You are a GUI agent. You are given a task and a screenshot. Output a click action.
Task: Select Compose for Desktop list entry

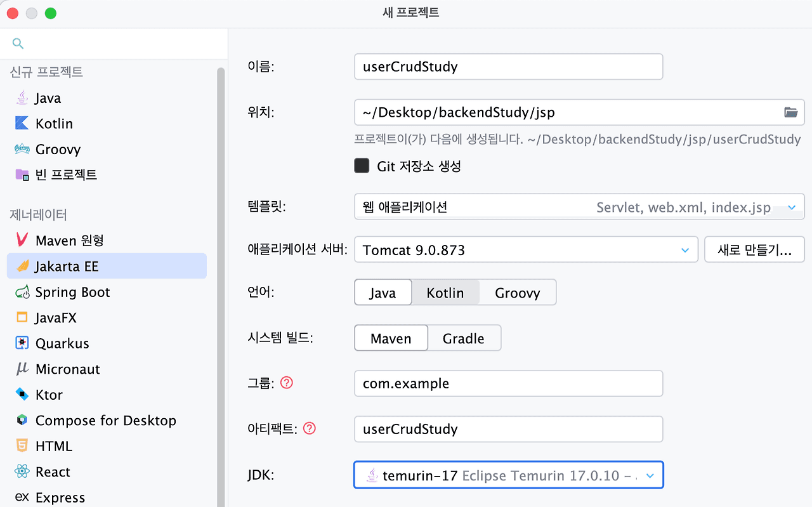click(107, 420)
